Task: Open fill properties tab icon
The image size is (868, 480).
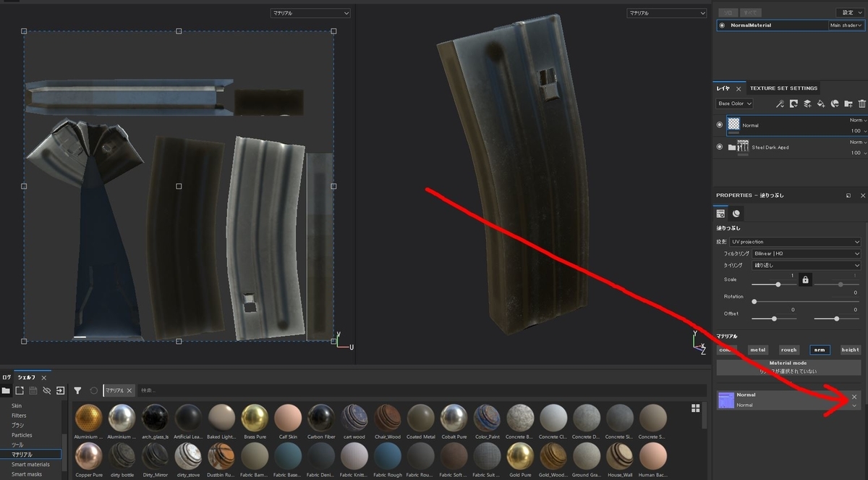Action: click(720, 214)
